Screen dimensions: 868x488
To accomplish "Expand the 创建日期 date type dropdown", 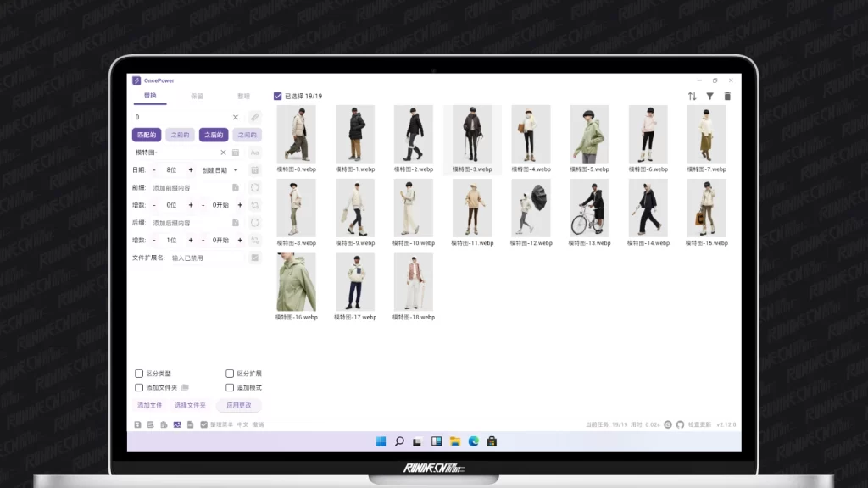I will tap(220, 170).
